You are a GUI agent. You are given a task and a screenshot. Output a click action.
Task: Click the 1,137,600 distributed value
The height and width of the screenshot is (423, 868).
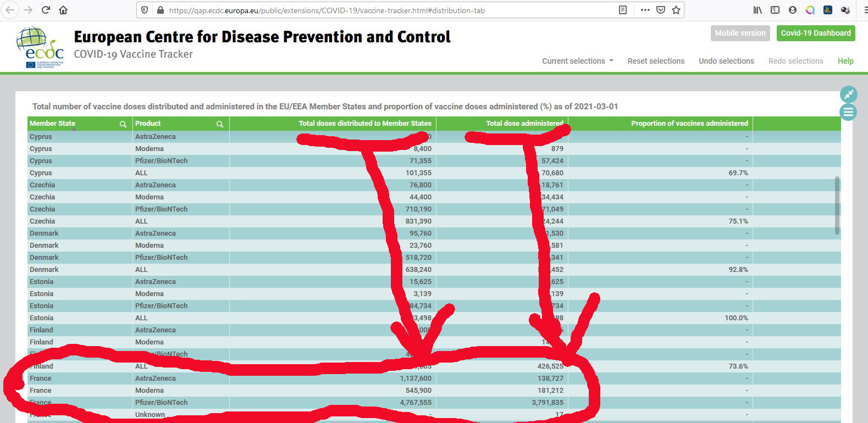(x=416, y=379)
